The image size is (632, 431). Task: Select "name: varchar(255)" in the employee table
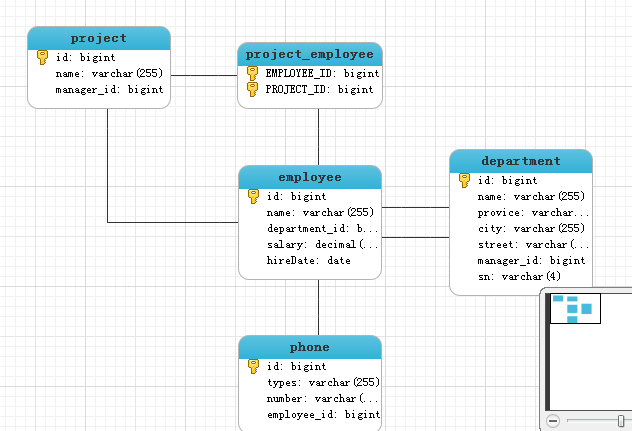point(320,212)
